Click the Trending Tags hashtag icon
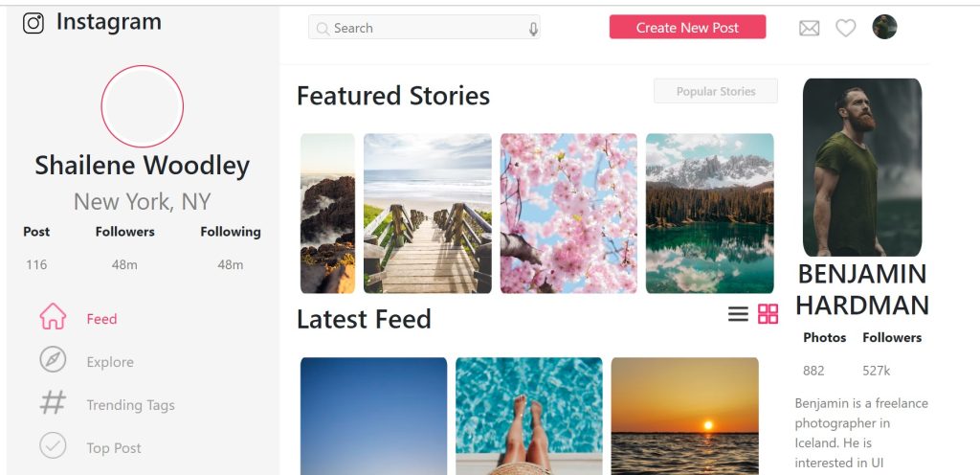Screen dimensions: 980x475 (x=53, y=404)
